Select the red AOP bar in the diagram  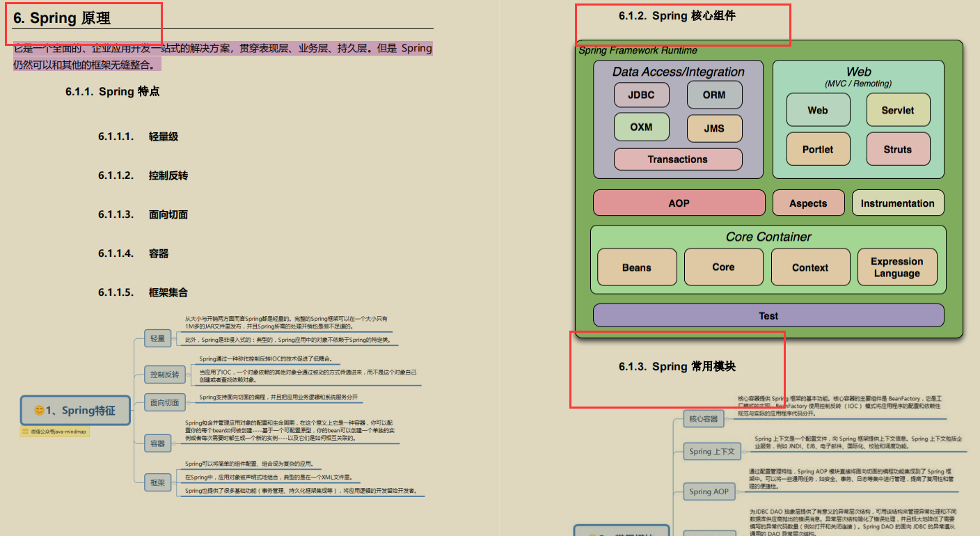tap(679, 203)
